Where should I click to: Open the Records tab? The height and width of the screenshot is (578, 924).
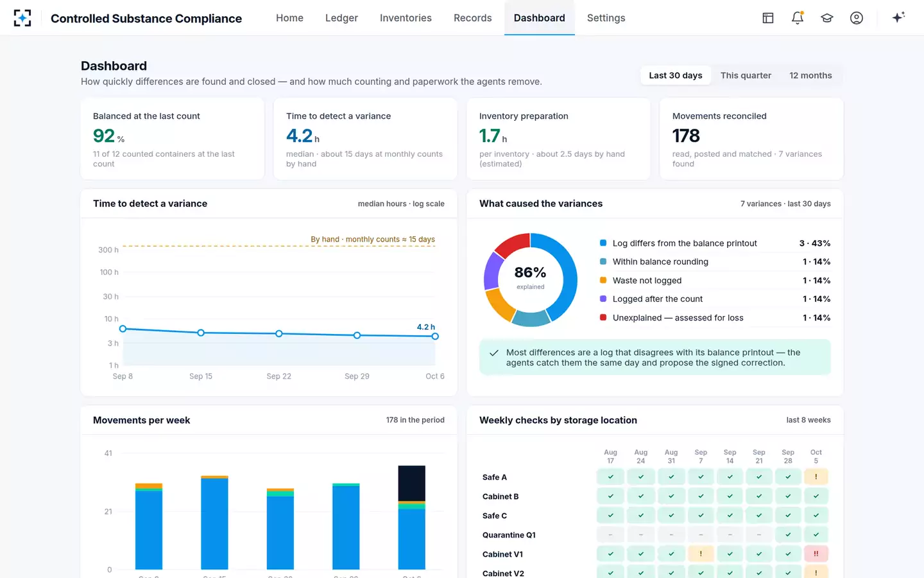[473, 18]
